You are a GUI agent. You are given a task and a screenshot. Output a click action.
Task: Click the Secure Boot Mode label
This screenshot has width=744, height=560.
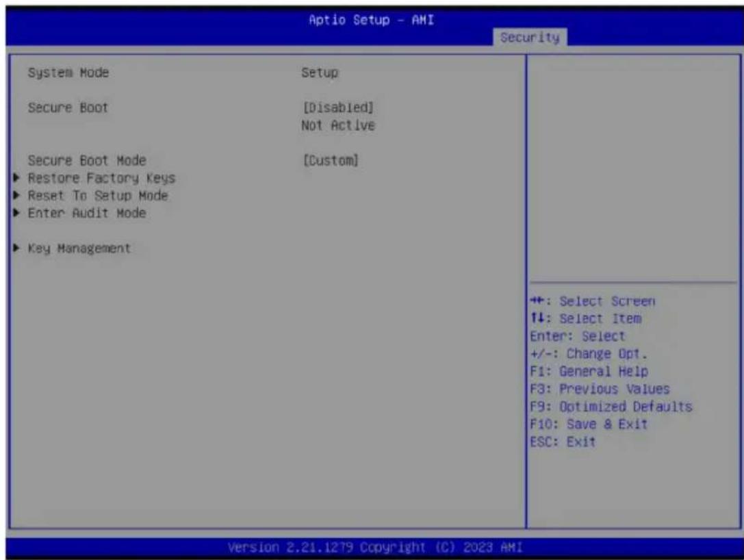tap(87, 160)
